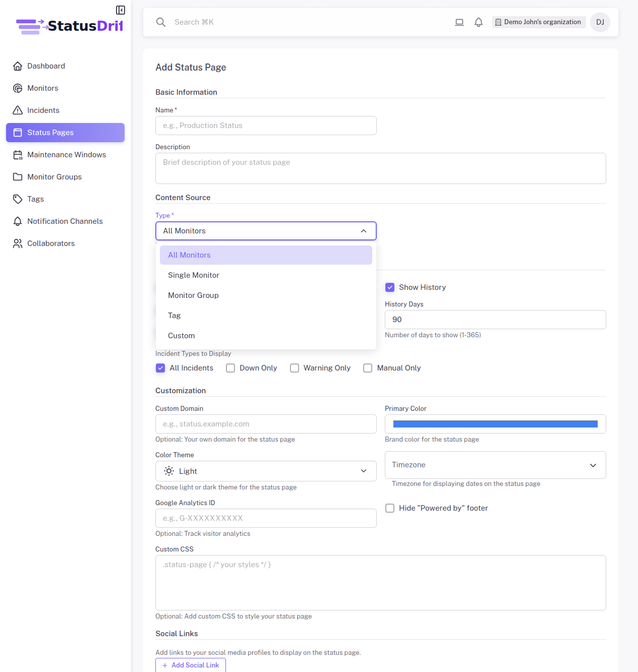Navigate to Status Pages
638x672 pixels.
coord(50,132)
